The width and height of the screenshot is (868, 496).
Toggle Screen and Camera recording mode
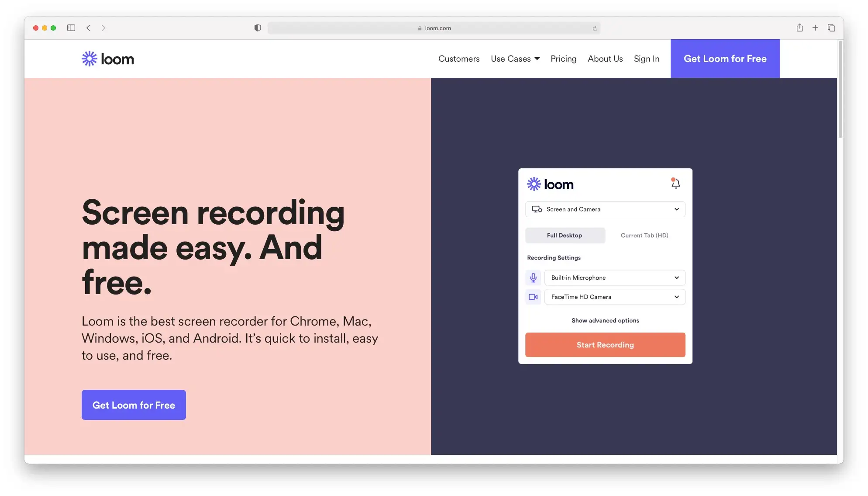604,209
